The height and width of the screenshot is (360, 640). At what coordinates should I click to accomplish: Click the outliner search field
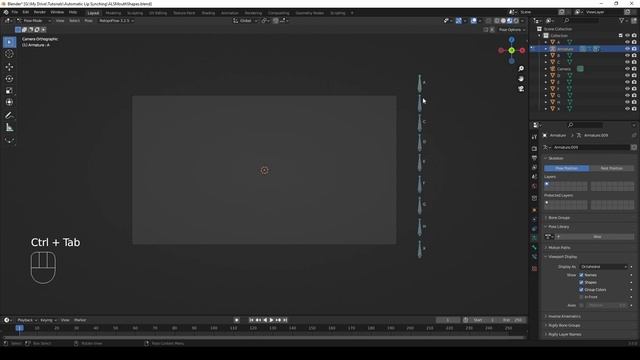click(582, 20)
